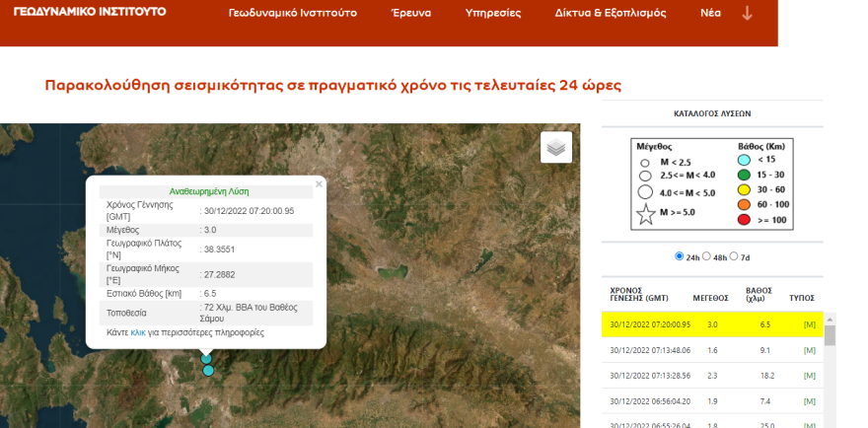The width and height of the screenshot is (868, 428).
Task: Click the '4.0 <= M < 5.0' circle legend icon
Action: coord(645,192)
